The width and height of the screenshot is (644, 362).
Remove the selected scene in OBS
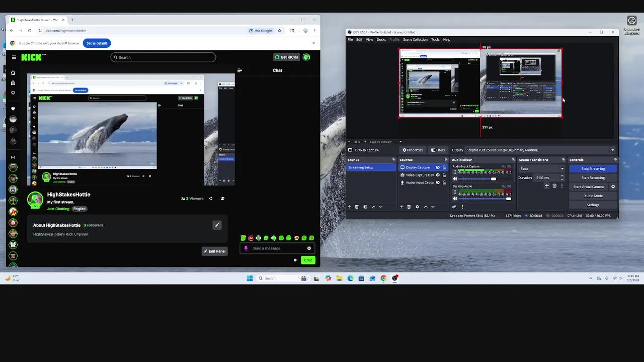coord(357,207)
